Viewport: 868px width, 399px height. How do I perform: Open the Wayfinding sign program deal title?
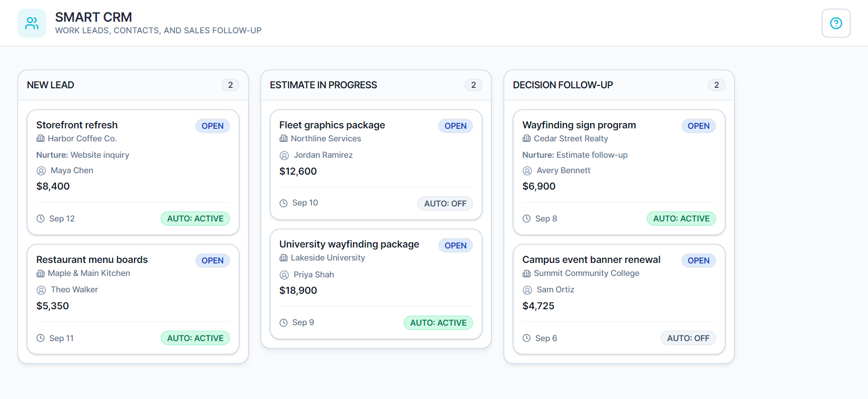coord(579,125)
